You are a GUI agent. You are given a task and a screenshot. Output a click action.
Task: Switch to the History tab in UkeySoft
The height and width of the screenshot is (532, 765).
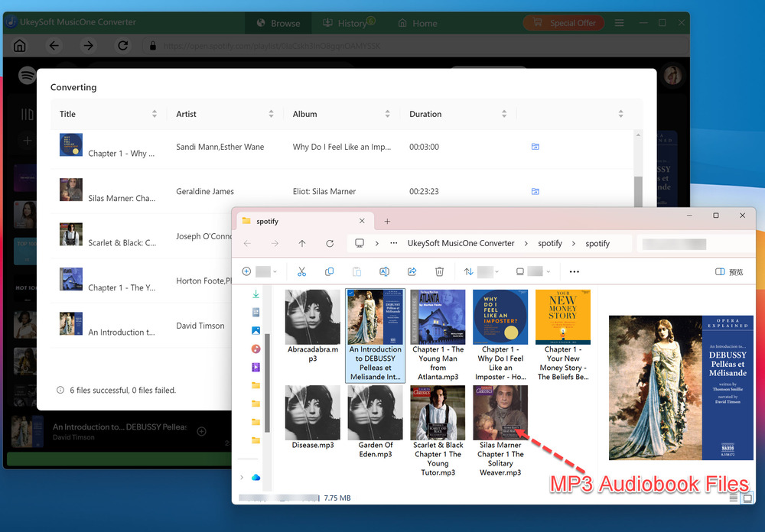point(348,23)
